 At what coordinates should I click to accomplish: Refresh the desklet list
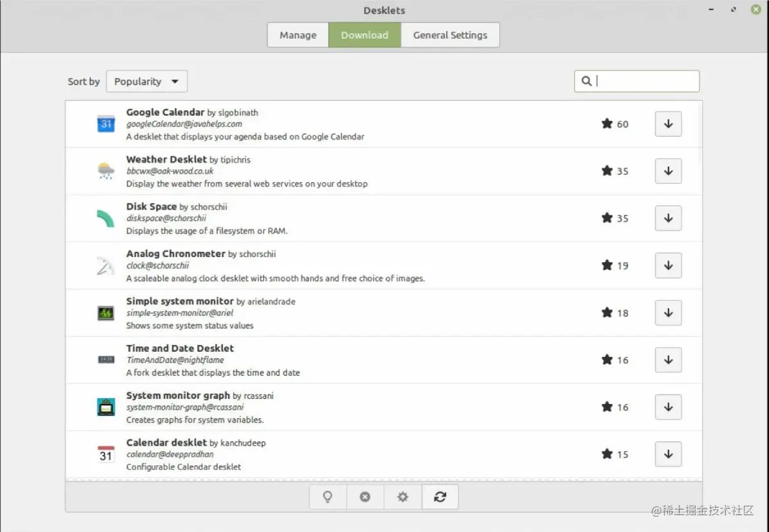click(440, 497)
